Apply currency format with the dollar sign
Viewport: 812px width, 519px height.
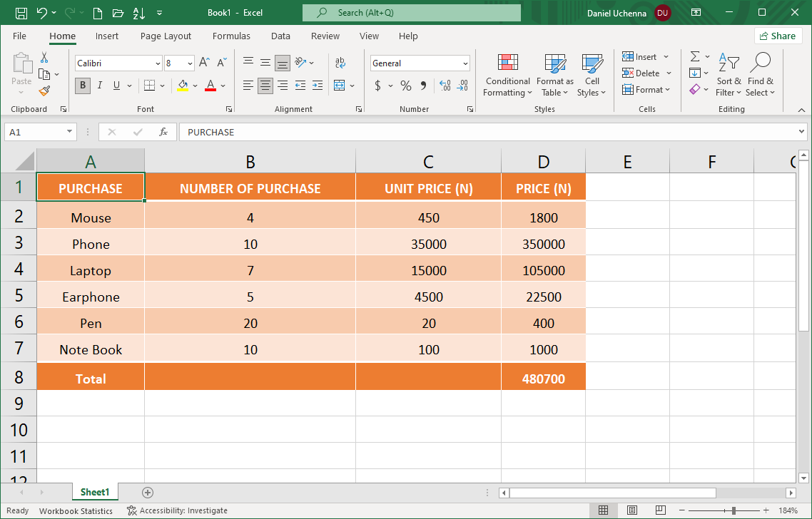(x=377, y=85)
